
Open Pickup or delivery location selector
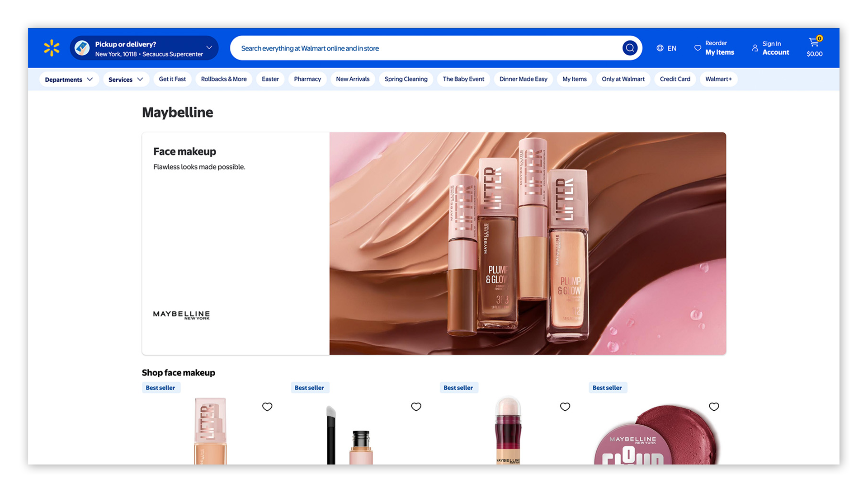(144, 48)
